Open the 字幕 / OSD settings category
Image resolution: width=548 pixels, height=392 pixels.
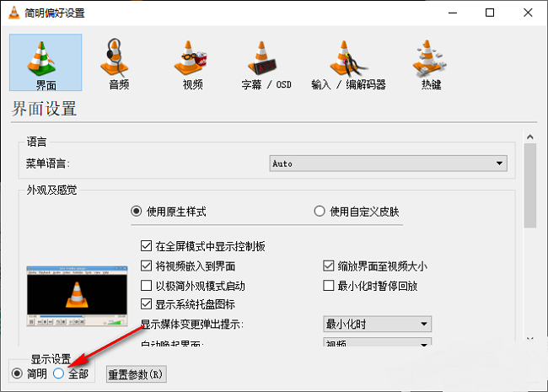click(266, 64)
